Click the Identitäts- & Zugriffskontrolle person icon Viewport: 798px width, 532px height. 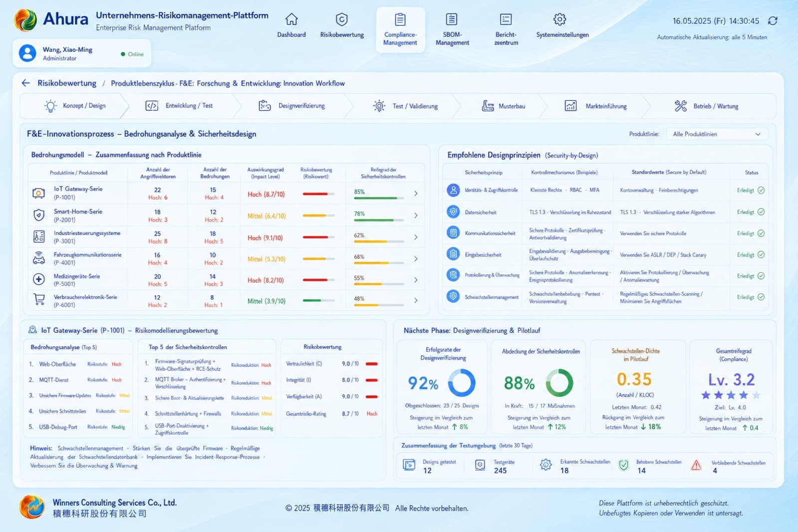click(453, 190)
